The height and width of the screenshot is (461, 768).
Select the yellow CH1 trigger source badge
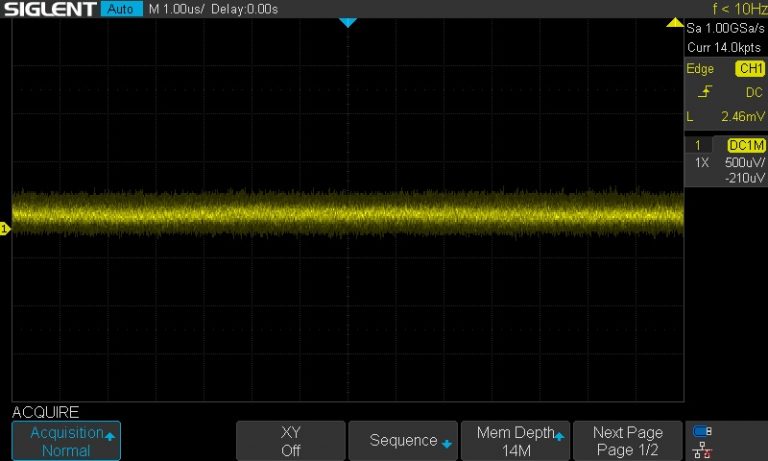coord(749,69)
